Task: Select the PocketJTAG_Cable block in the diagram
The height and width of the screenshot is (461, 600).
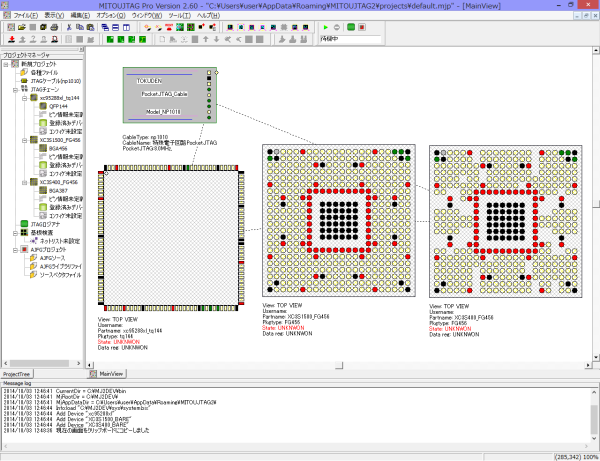Action: 165,93
